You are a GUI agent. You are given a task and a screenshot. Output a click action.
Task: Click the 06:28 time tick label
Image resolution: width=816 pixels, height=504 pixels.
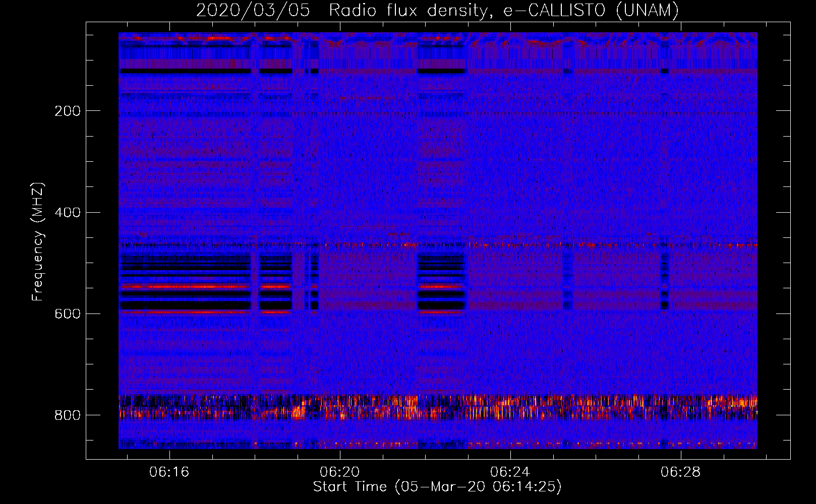(681, 472)
